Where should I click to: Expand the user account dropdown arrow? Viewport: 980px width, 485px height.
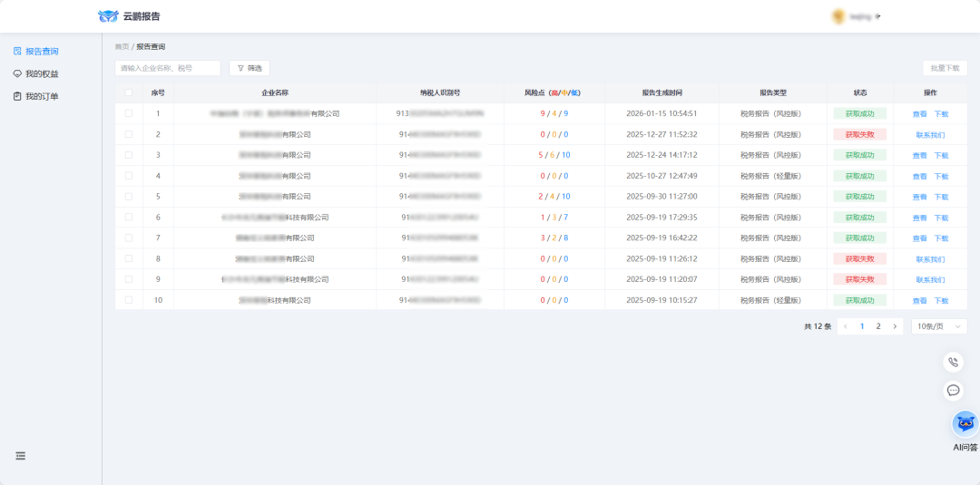[x=878, y=16]
